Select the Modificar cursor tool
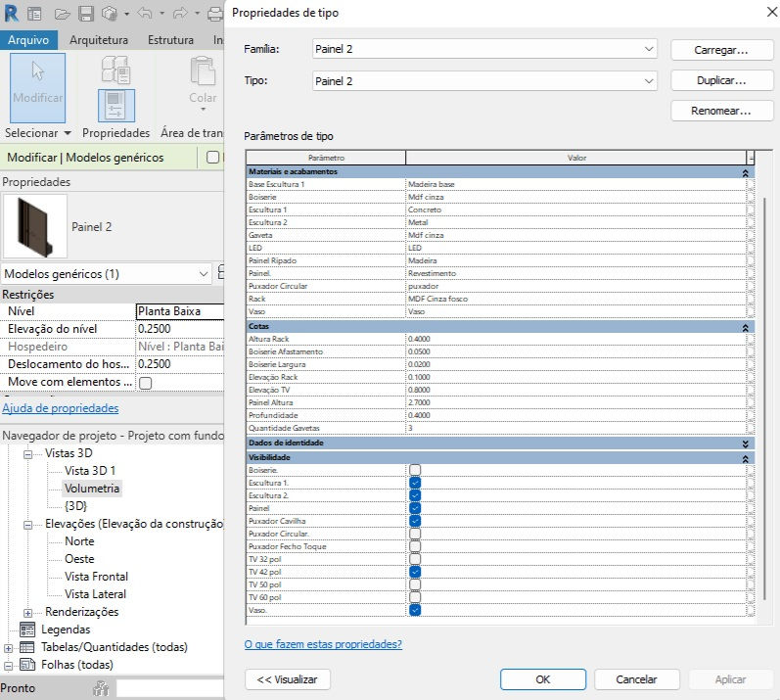Image resolution: width=780 pixels, height=700 pixels. tap(38, 87)
